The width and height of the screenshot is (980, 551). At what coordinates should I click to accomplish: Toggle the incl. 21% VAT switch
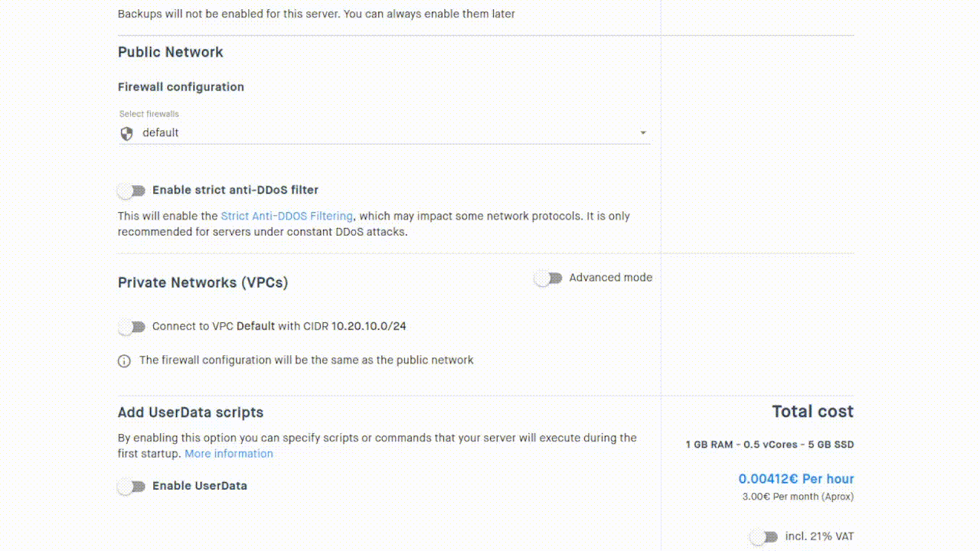(764, 537)
